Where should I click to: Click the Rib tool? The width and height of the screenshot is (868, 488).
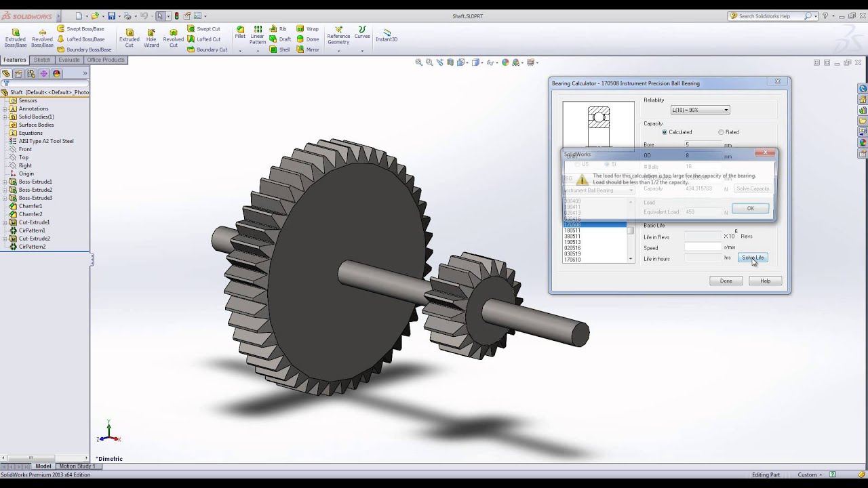278,29
